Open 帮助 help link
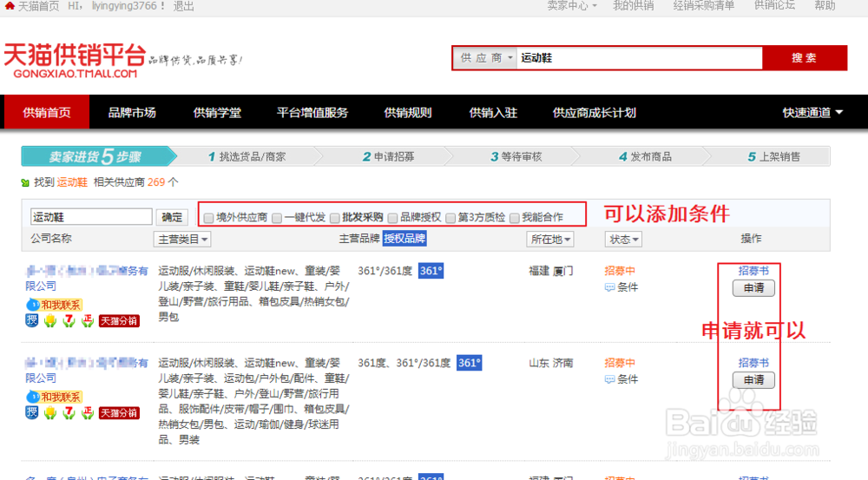 (825, 5)
